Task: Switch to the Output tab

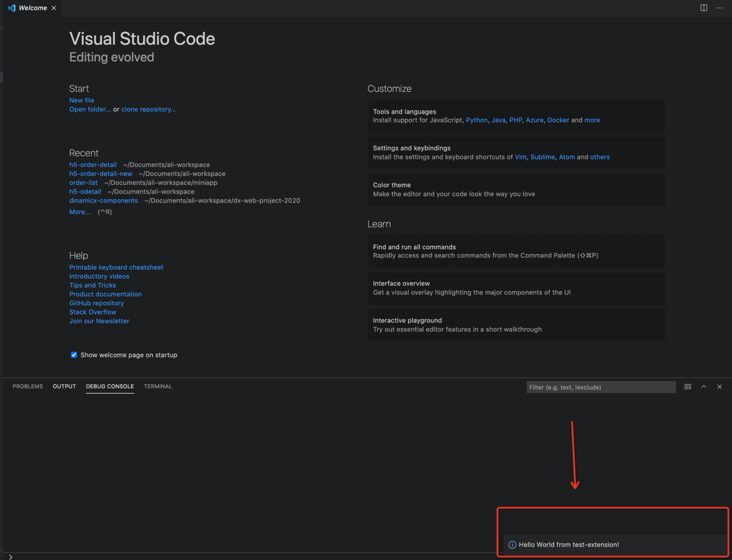Action: pos(64,386)
